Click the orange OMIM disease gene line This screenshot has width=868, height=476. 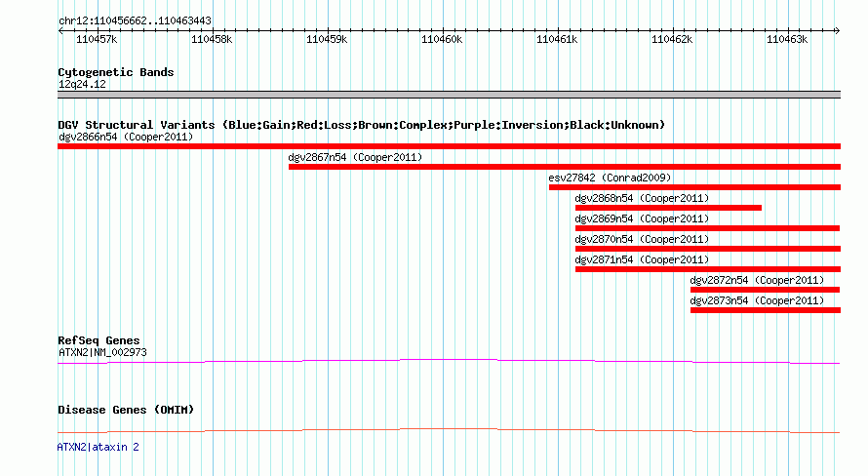[449, 430]
